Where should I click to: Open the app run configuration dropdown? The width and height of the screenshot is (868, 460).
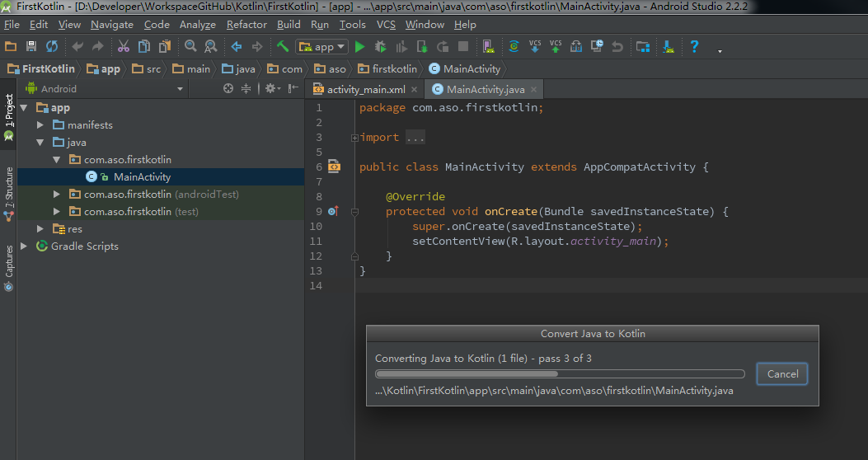click(321, 47)
